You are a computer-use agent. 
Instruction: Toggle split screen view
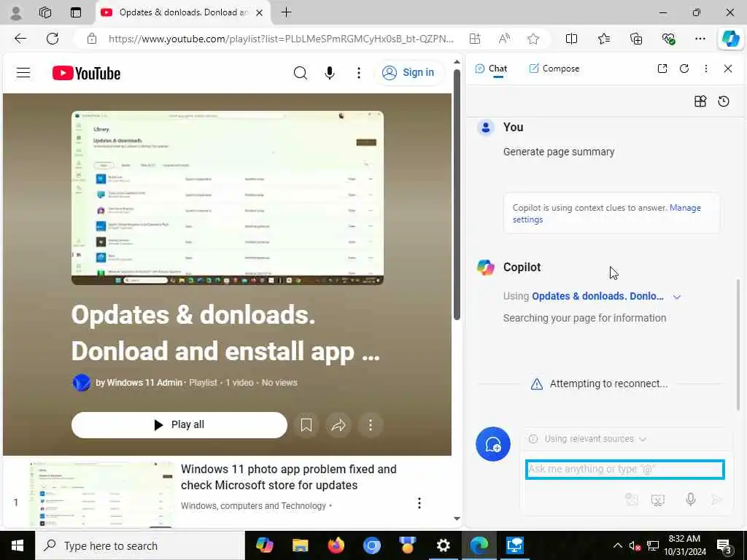[571, 39]
